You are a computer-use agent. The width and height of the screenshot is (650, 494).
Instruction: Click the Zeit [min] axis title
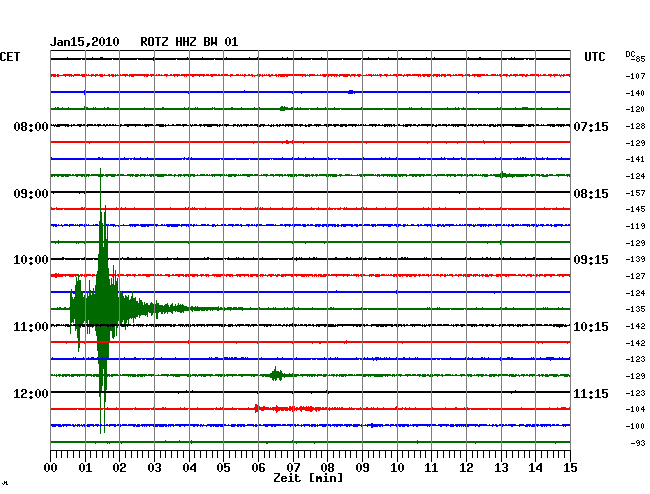point(308,478)
